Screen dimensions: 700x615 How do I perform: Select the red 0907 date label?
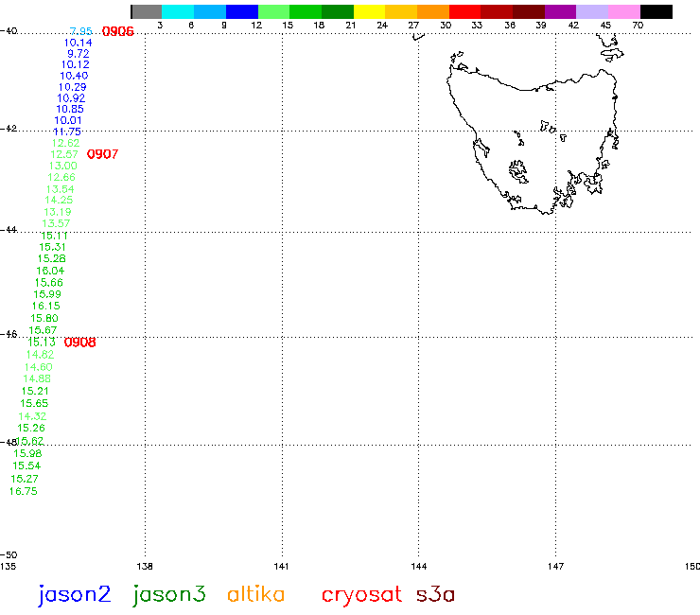pos(103,154)
